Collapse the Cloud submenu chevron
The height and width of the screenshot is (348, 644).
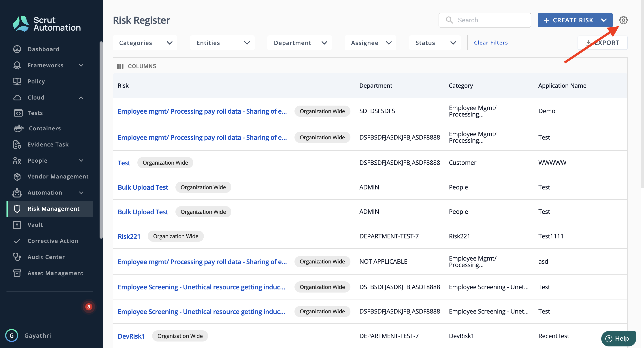[81, 98]
